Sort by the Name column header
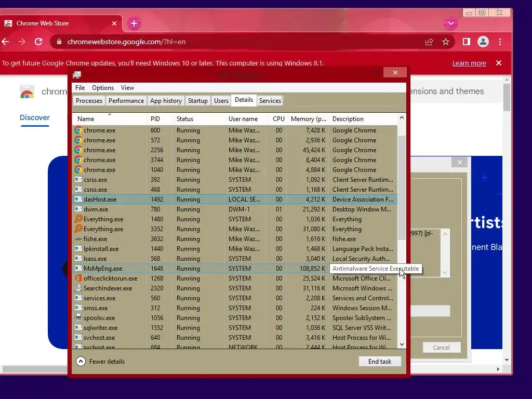Screen dimensions: 532x399 (110, 119)
